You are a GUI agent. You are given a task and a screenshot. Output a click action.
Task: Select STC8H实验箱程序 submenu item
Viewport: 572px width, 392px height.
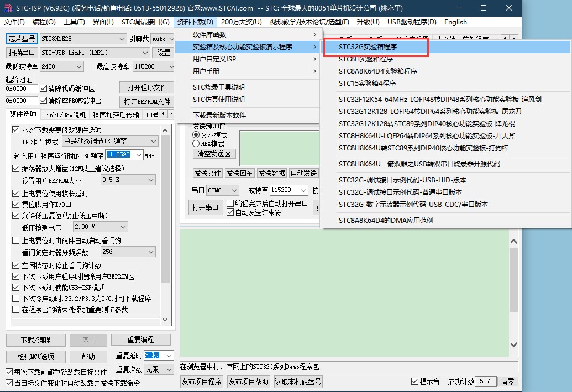(446, 59)
